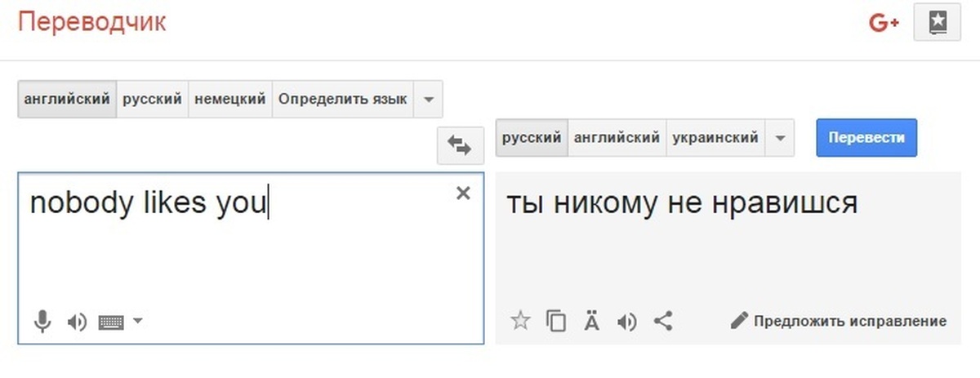Click the Google+ icon
Image resolution: width=980 pixels, height=378 pixels.
[884, 24]
